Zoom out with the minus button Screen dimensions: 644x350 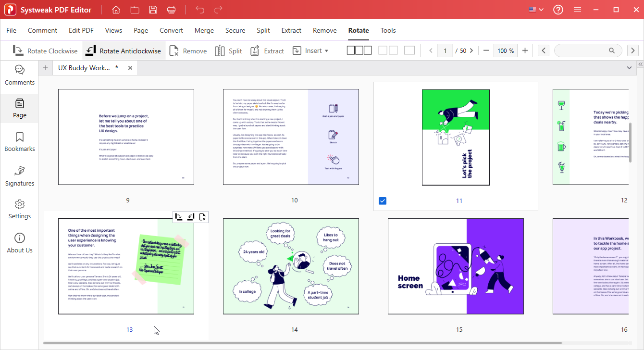[x=486, y=50]
